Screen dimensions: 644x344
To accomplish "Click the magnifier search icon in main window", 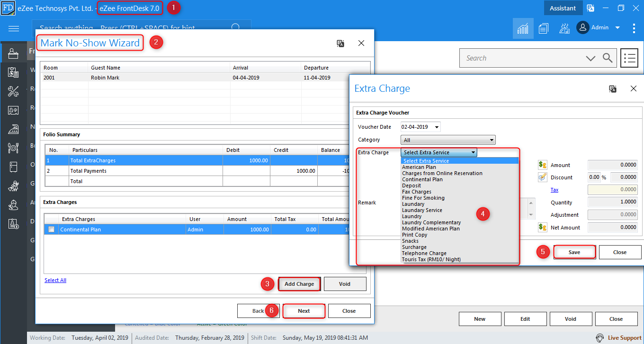I will (608, 58).
